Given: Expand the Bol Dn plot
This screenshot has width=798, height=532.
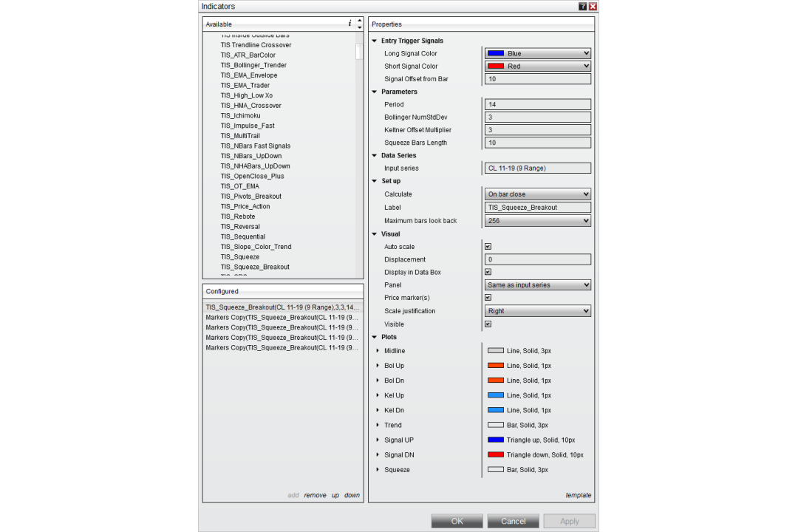Looking at the screenshot, I should (x=378, y=381).
